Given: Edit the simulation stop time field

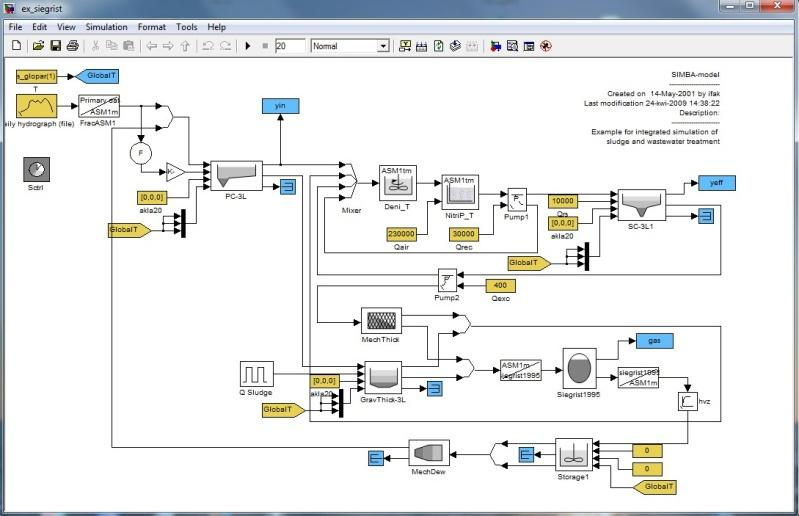Looking at the screenshot, I should pyautogui.click(x=290, y=46).
